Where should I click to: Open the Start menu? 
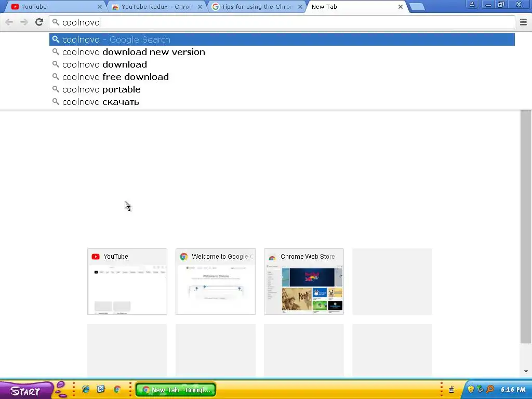tap(25, 390)
